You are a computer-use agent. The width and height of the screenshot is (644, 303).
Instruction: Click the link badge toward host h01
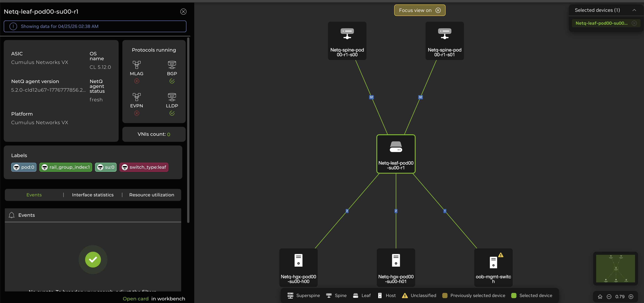click(x=396, y=211)
